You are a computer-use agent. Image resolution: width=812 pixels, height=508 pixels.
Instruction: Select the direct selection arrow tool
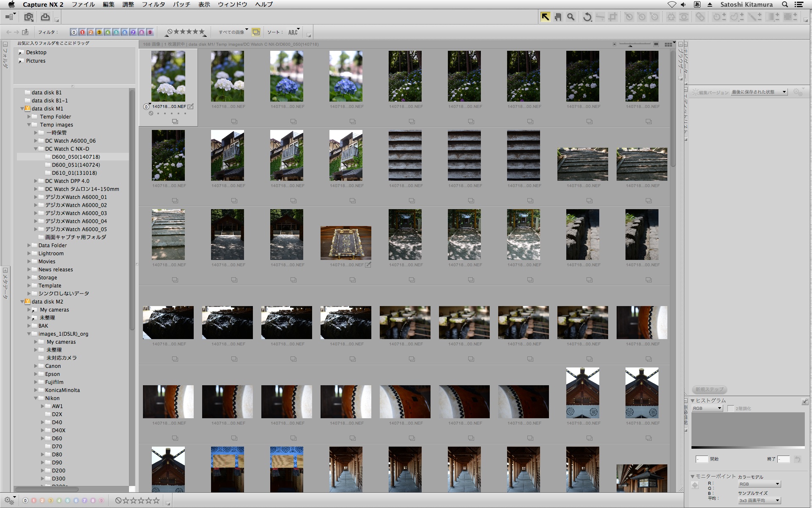point(545,17)
